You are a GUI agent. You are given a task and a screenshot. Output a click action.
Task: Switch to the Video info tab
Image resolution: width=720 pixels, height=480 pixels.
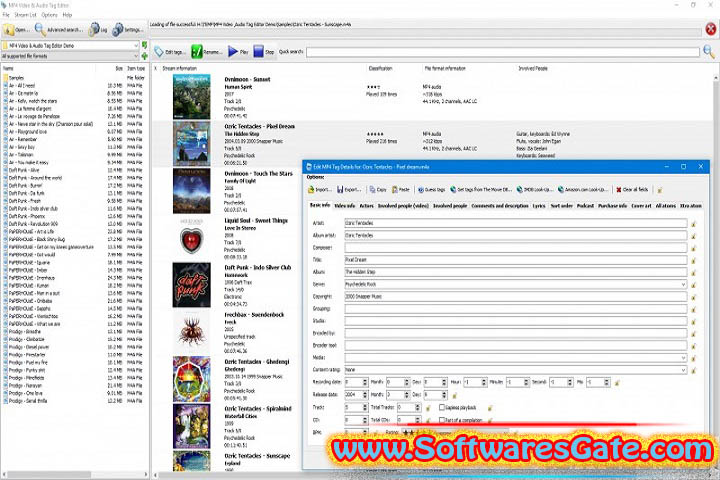345,206
